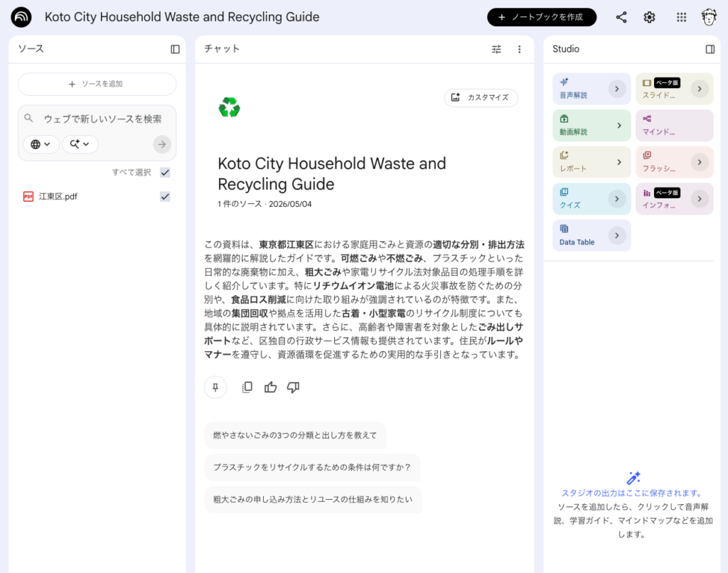Click the ソース panel heading
This screenshot has height=573, width=728.
(31, 49)
